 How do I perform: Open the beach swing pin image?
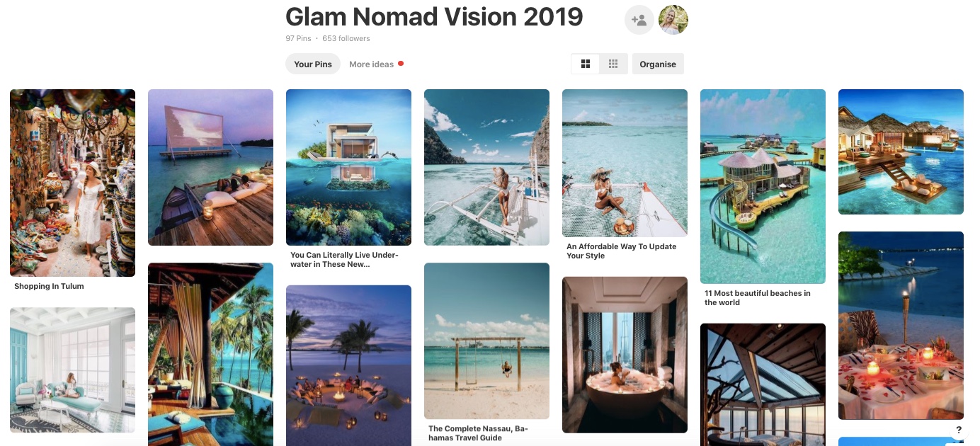(486, 341)
